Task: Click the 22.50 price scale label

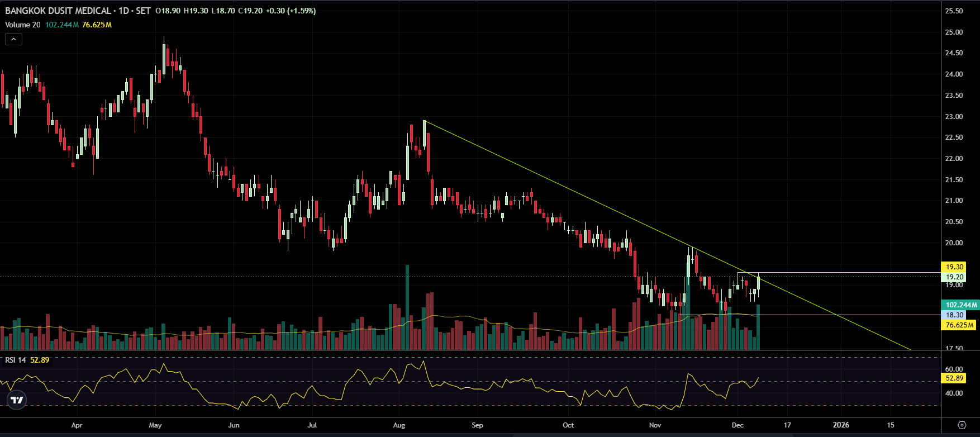Action: click(x=954, y=137)
